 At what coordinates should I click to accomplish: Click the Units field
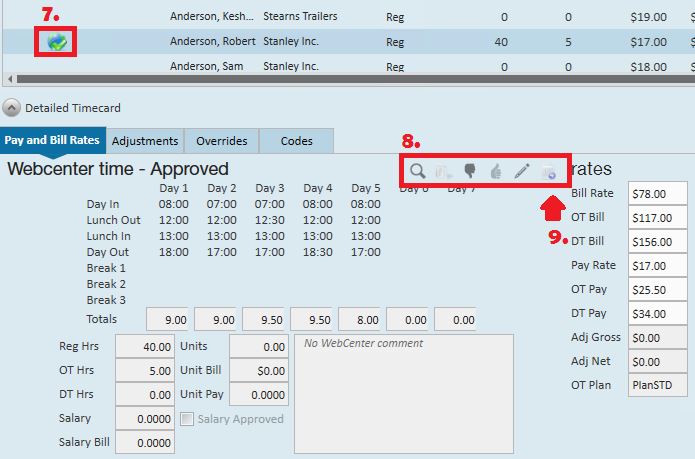pyautogui.click(x=259, y=346)
